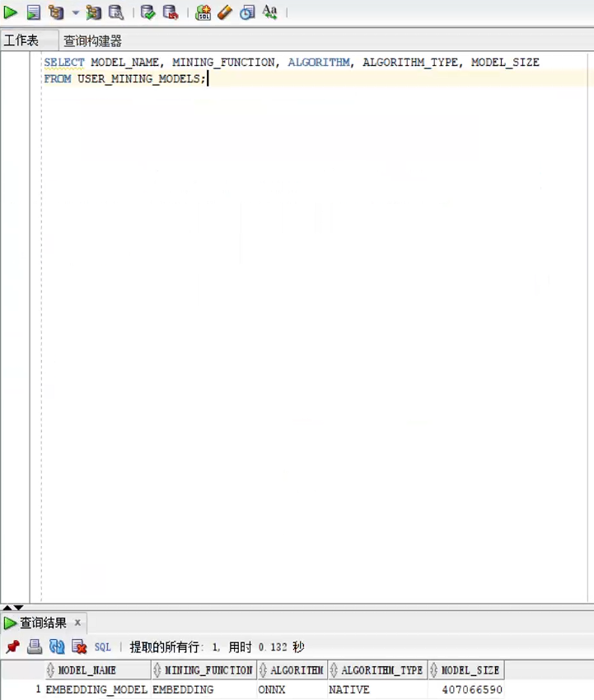The height and width of the screenshot is (700, 594).
Task: Click the FROM keyword in the editor
Action: [57, 78]
